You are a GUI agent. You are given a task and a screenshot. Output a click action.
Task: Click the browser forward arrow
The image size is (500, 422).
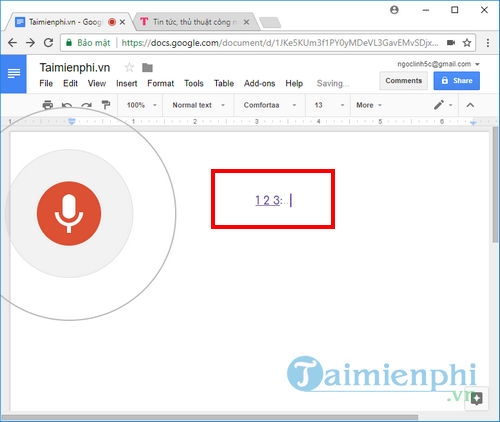pyautogui.click(x=30, y=43)
